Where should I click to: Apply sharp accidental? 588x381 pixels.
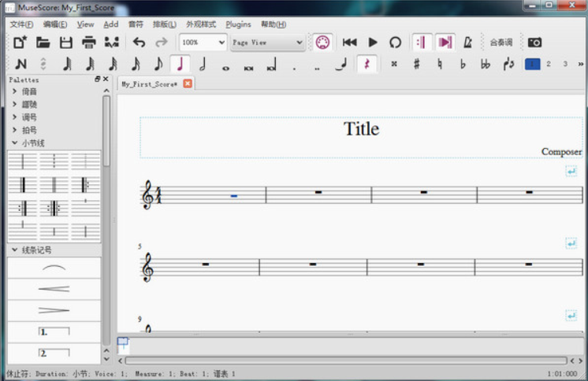(x=416, y=64)
